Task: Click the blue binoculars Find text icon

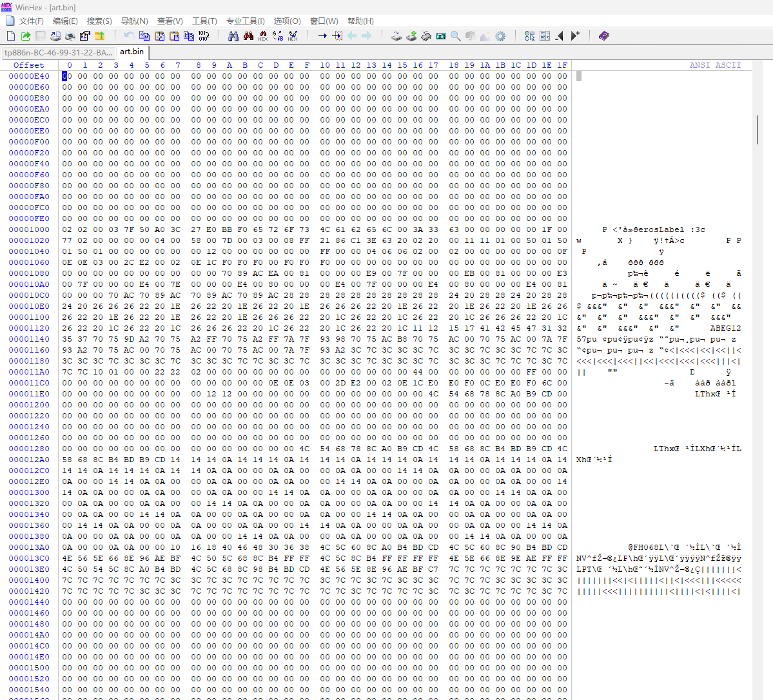Action: coord(233,36)
